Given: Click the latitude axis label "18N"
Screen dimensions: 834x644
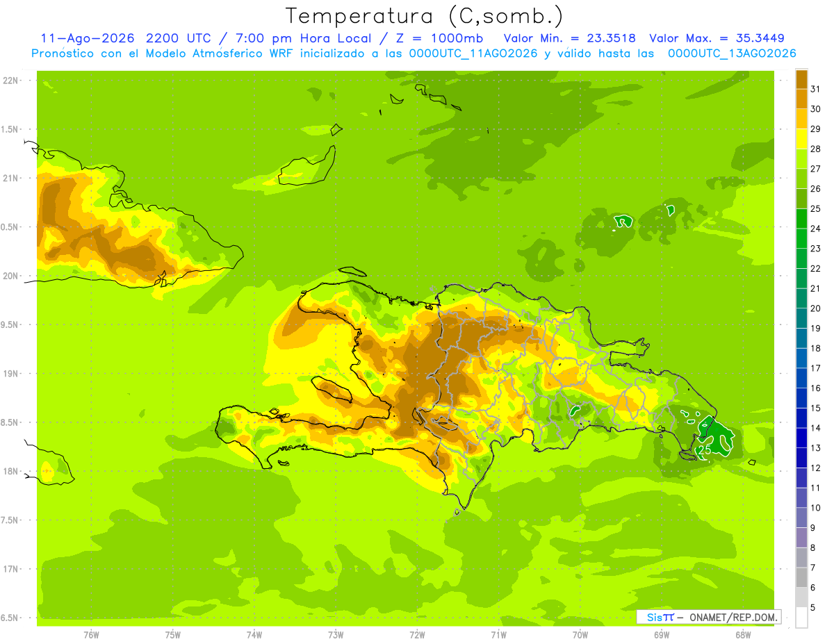Looking at the screenshot, I should [x=11, y=471].
